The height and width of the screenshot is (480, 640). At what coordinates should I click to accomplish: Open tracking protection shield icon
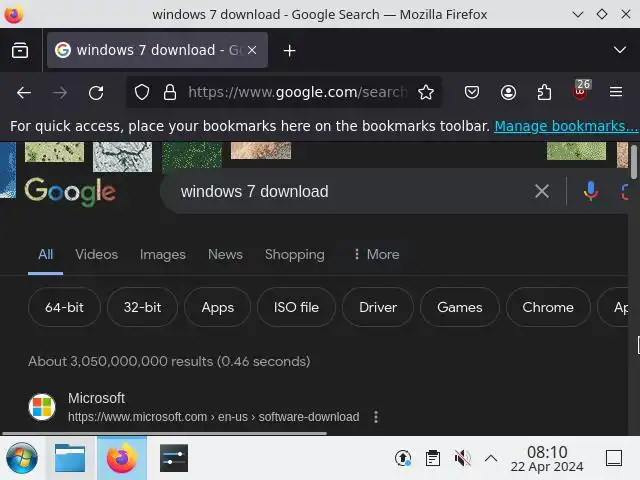click(142, 92)
